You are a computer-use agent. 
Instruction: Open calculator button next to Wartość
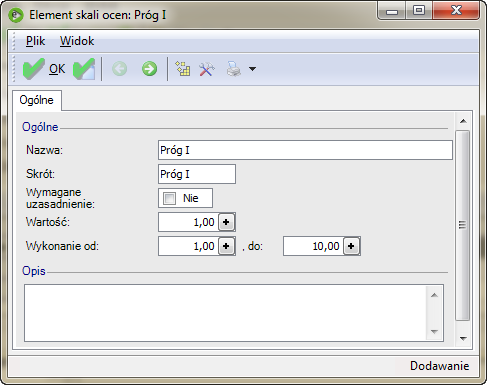click(226, 222)
